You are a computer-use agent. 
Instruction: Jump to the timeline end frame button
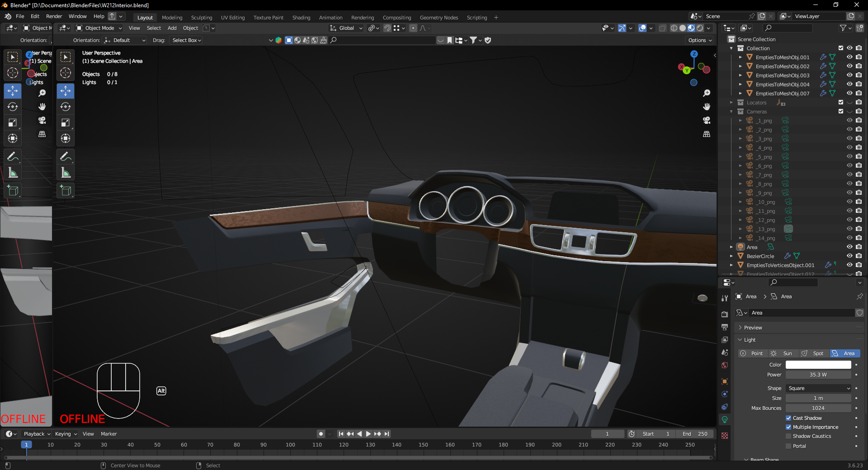point(387,434)
